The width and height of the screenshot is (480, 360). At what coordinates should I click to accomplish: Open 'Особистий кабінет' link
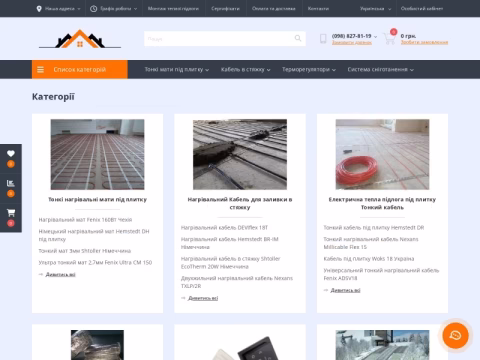coord(422,9)
